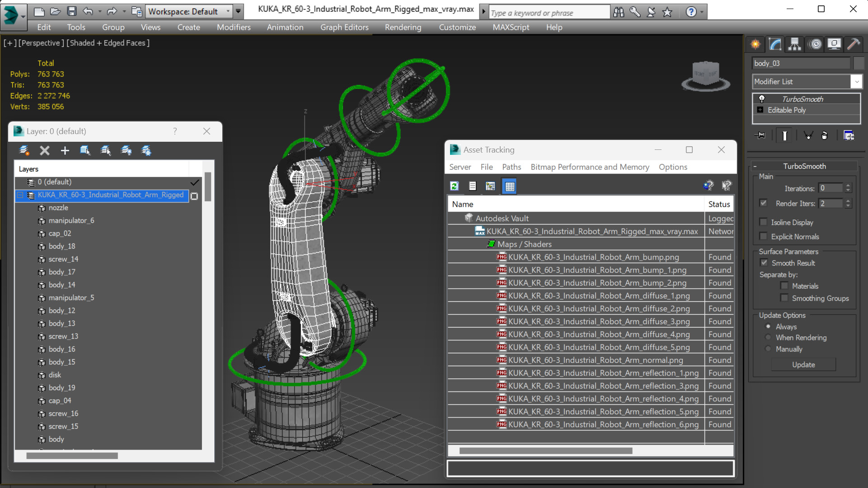Open the quick access toolbar customize arrow
This screenshot has width=868, height=488.
point(238,11)
